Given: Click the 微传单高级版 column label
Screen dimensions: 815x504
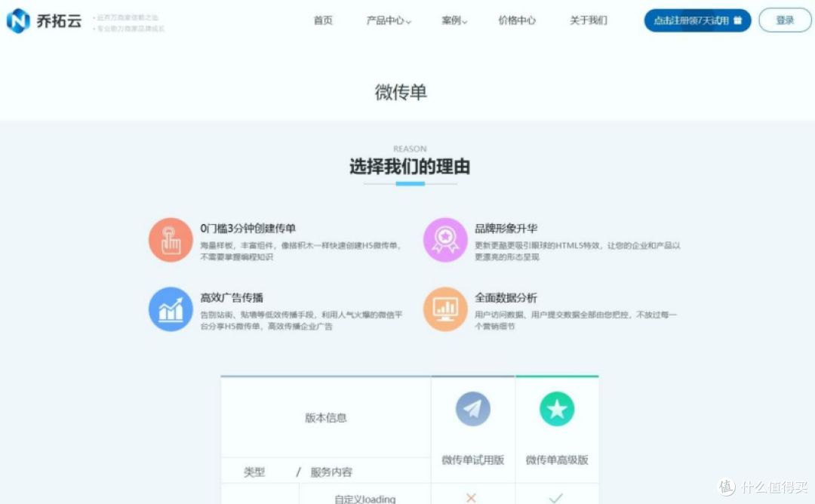Looking at the screenshot, I should [557, 459].
